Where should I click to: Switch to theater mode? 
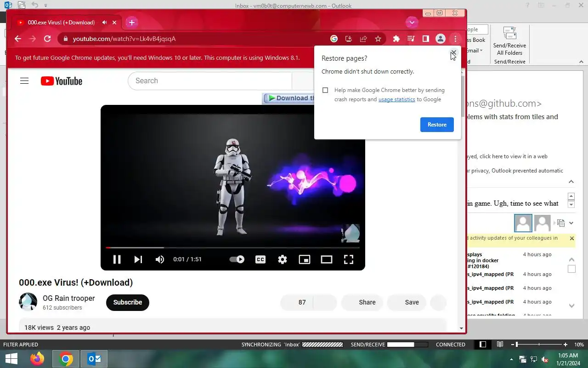pos(327,259)
